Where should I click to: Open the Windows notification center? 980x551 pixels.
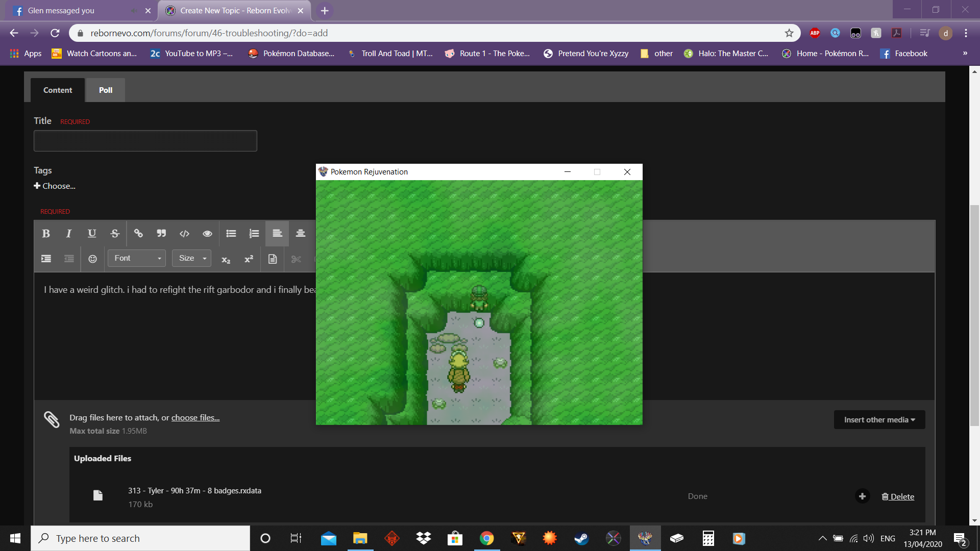coord(960,539)
